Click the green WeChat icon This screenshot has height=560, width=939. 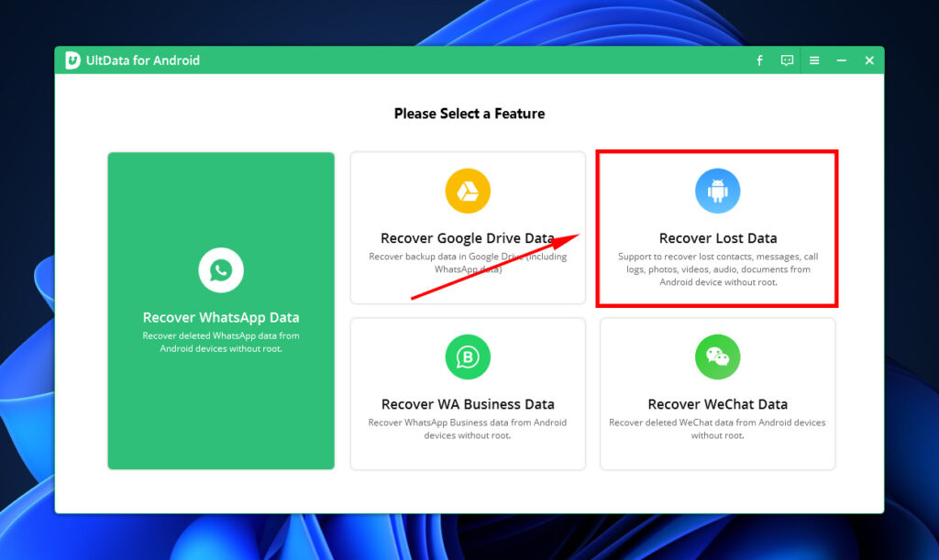(x=717, y=357)
